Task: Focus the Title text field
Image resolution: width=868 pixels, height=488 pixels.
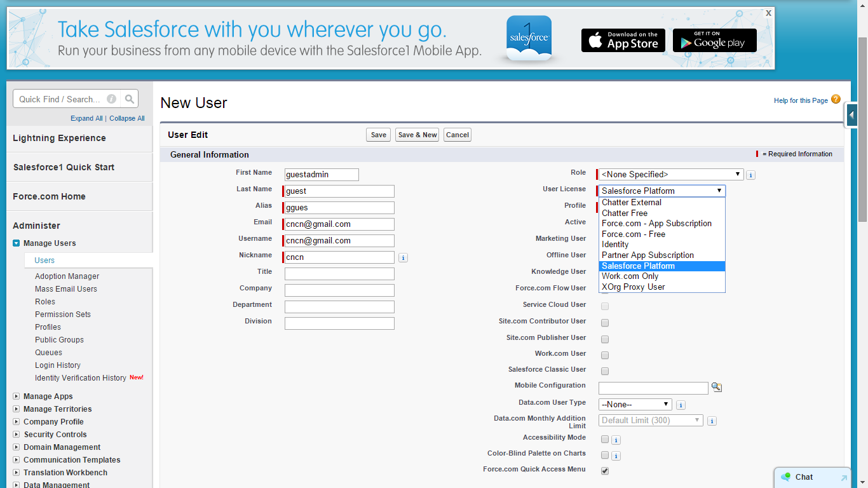Action: pyautogui.click(x=339, y=274)
